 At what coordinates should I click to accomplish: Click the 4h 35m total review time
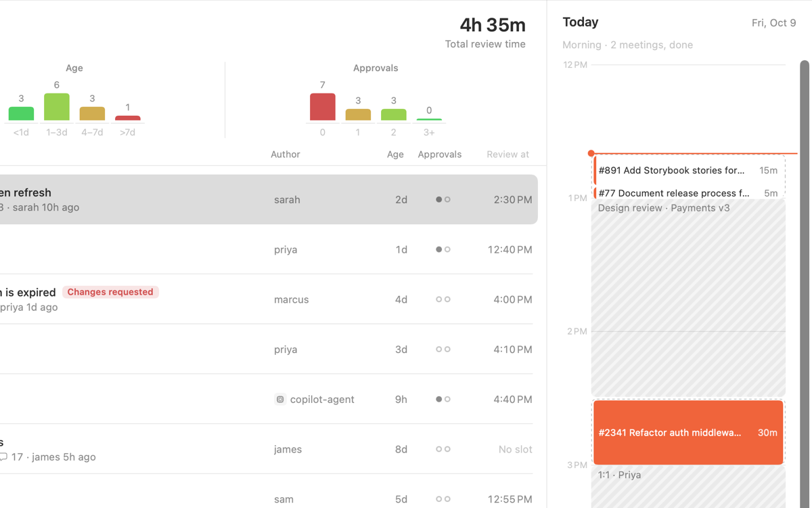493,25
